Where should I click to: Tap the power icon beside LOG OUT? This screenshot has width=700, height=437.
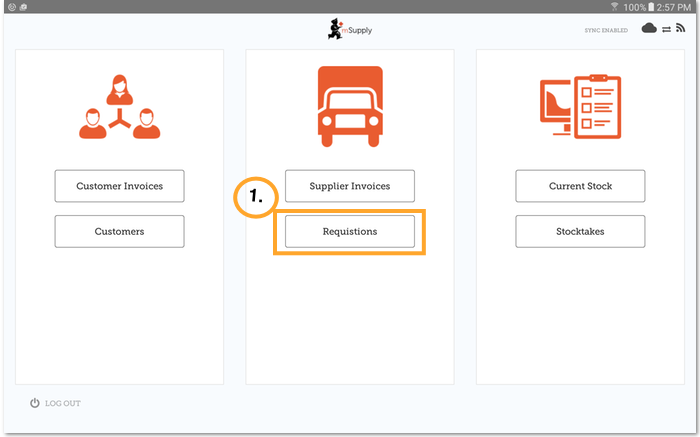pyautogui.click(x=35, y=403)
